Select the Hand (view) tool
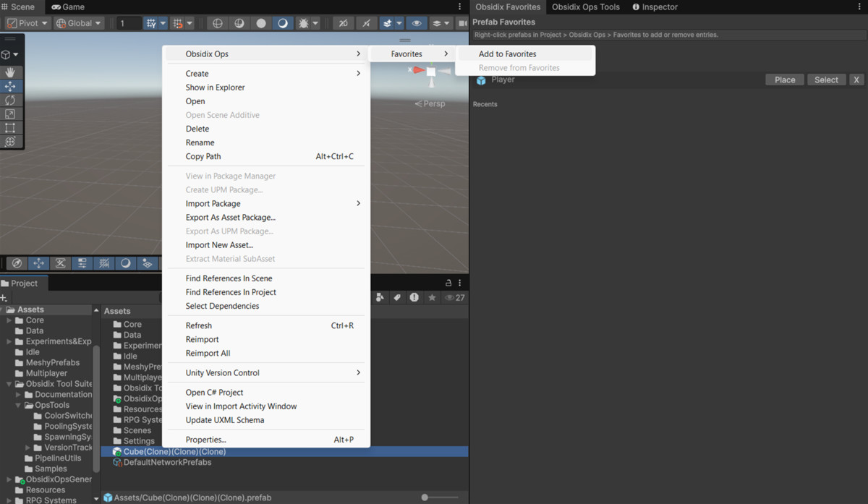Screen dimensions: 868x504 point(10,72)
